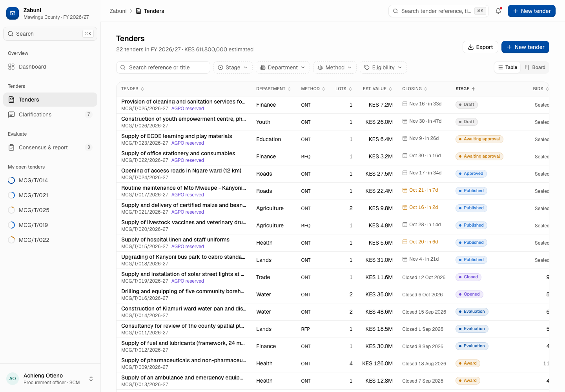Select Tenders in the sidebar
Screen dimensions: 565x392
[x=50, y=100]
